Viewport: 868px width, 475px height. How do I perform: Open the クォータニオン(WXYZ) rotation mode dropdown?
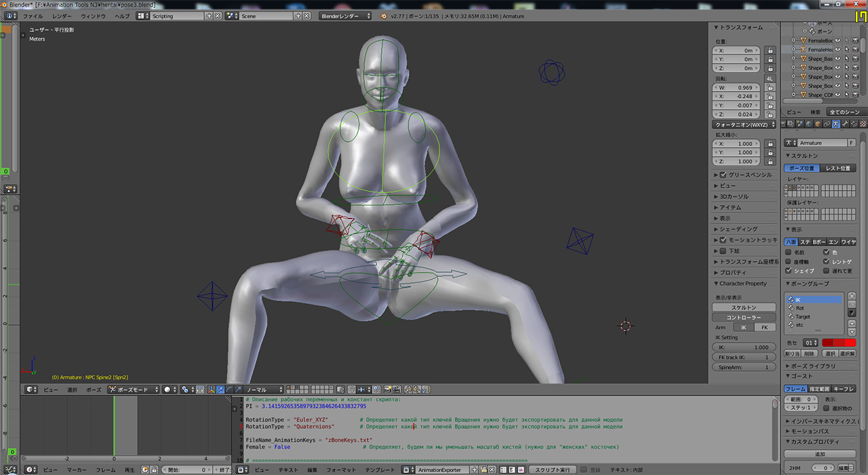(x=745, y=125)
